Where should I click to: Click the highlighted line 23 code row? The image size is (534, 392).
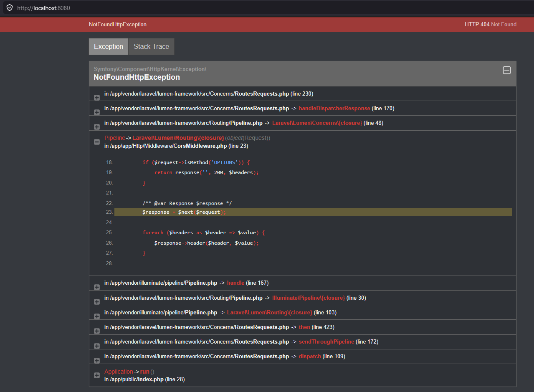pos(313,212)
